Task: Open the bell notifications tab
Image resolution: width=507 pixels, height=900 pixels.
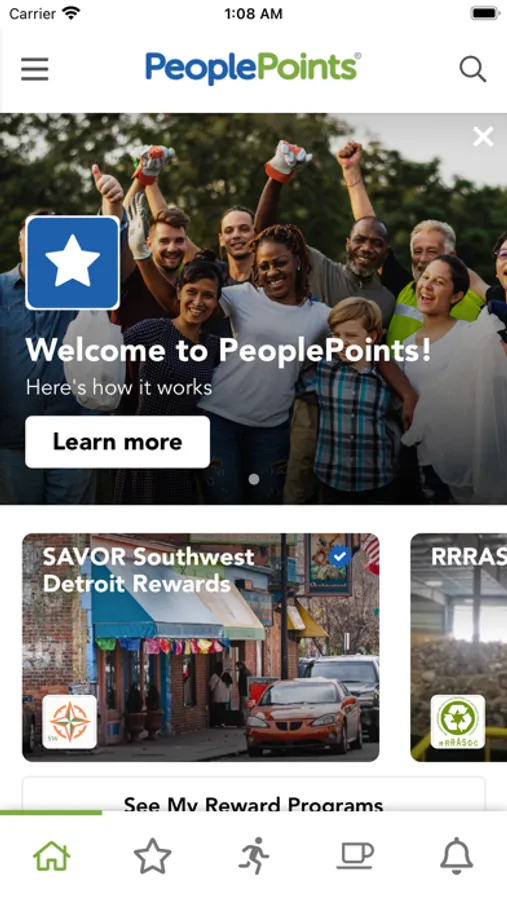Action: [456, 856]
